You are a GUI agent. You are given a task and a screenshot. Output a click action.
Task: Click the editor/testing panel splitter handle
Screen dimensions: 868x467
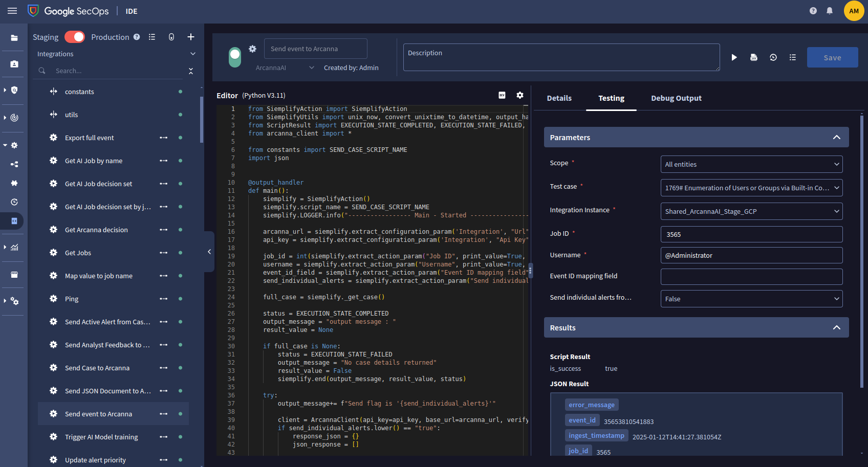point(531,270)
